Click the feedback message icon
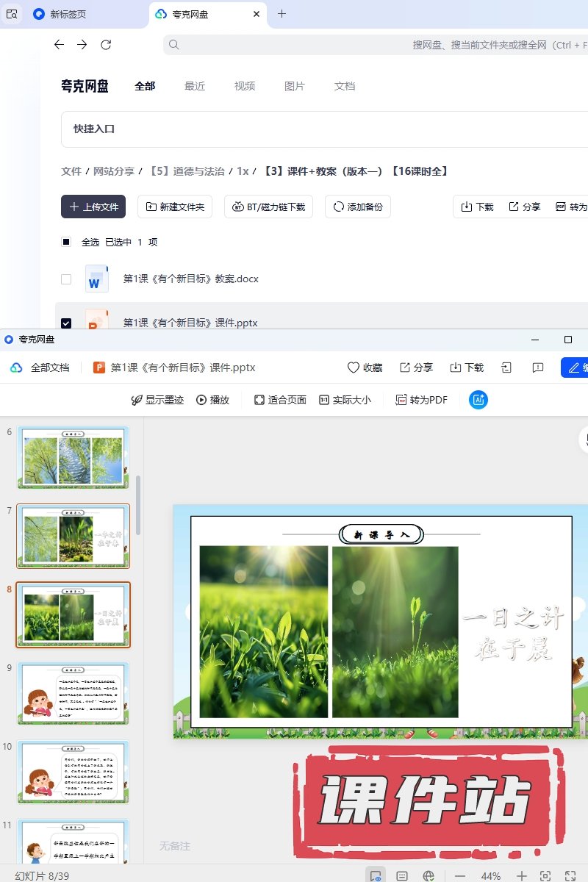588x882 pixels. click(x=537, y=367)
